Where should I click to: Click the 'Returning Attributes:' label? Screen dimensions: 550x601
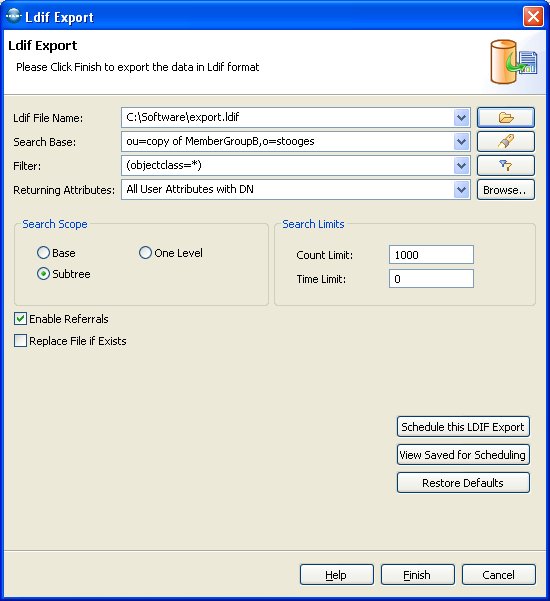[x=64, y=190]
